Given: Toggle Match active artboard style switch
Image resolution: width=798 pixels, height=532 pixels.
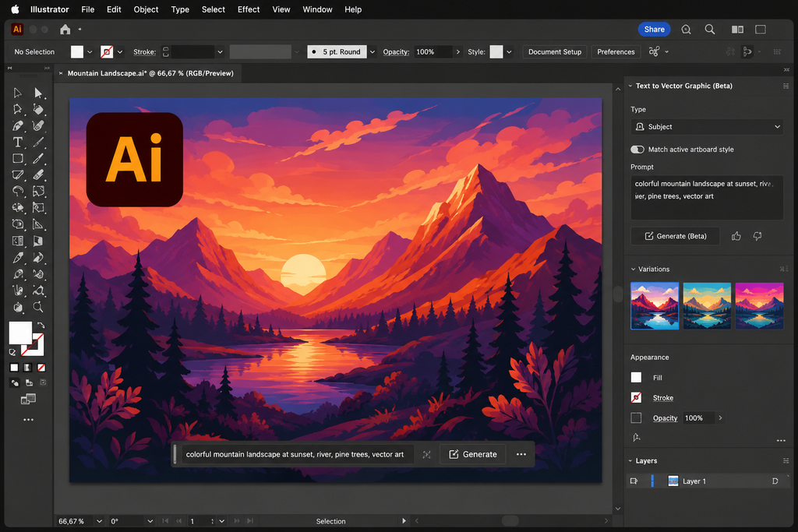Looking at the screenshot, I should 637,150.
